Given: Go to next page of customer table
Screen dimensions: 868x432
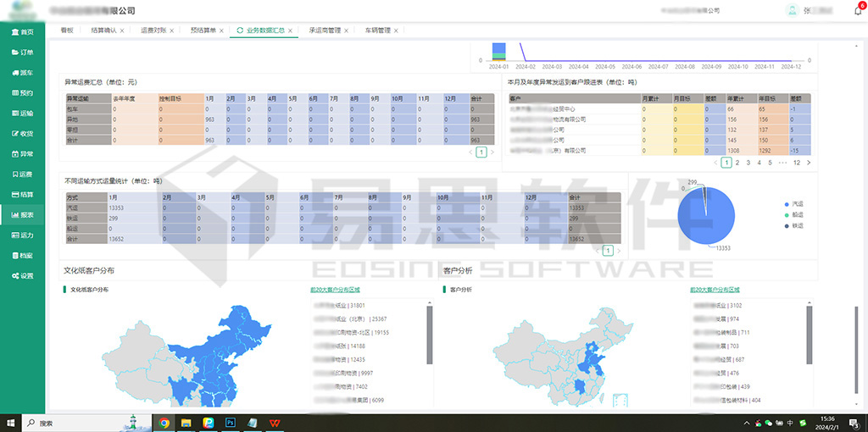Looking at the screenshot, I should click(x=809, y=162).
